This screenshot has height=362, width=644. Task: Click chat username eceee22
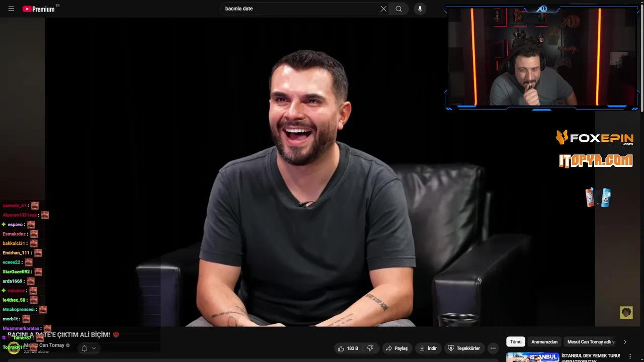[x=12, y=262]
